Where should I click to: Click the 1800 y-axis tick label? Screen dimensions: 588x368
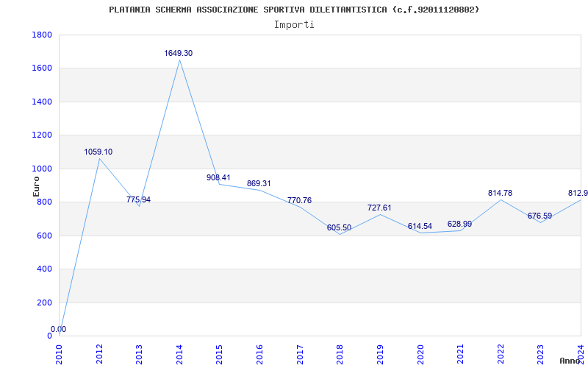pos(42,35)
